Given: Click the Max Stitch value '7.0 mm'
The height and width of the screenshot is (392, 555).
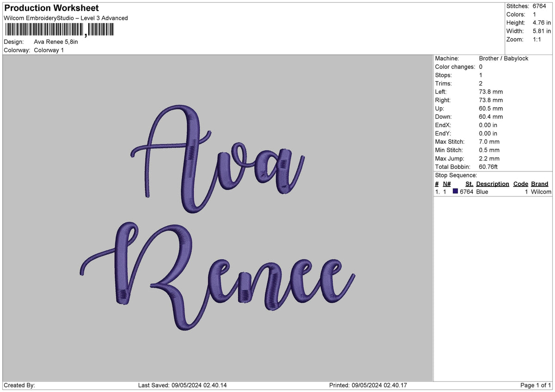Looking at the screenshot, I should coord(489,141).
